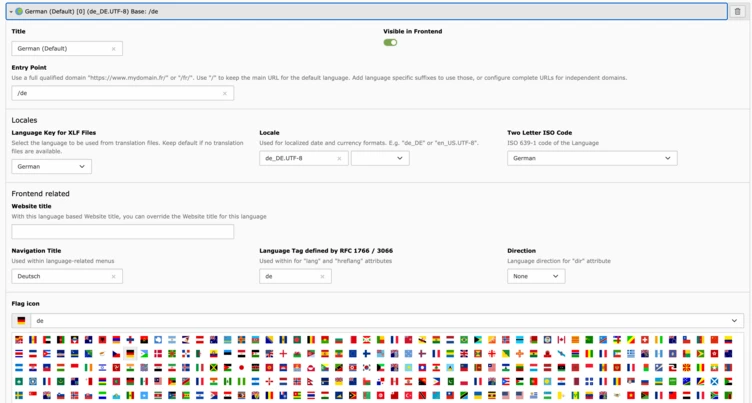Click the Title input field

click(67, 48)
